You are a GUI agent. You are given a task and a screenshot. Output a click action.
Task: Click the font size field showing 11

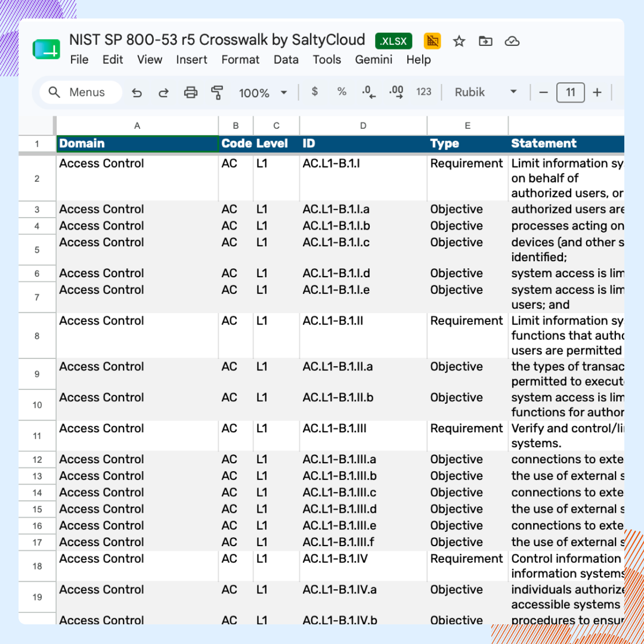click(x=570, y=92)
